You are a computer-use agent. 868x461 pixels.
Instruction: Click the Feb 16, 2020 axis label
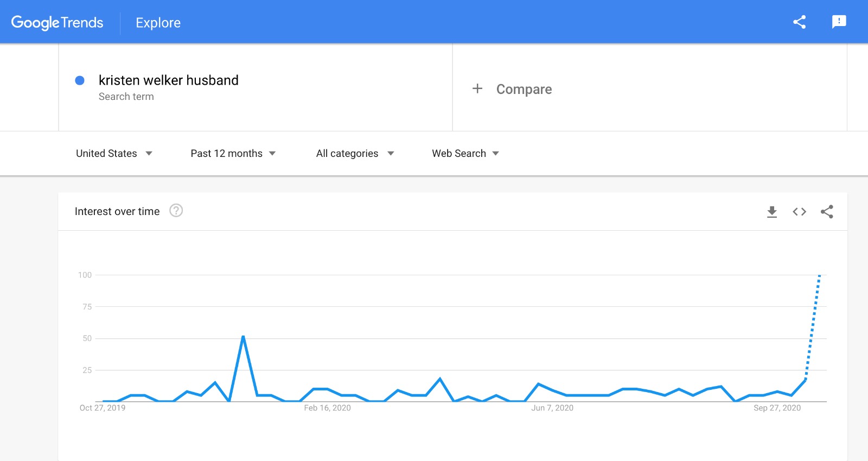[x=327, y=408]
